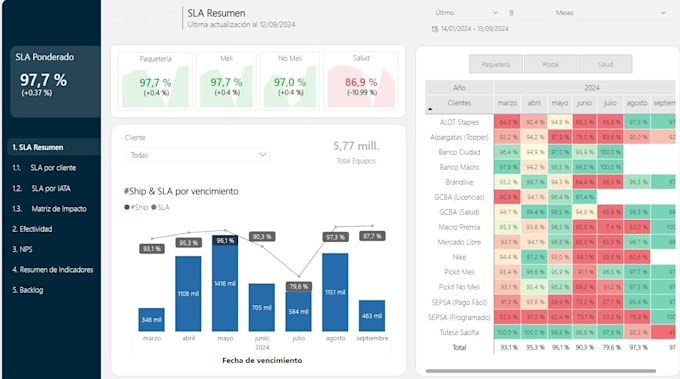Open the Último period type dropdown

pyautogui.click(x=466, y=13)
